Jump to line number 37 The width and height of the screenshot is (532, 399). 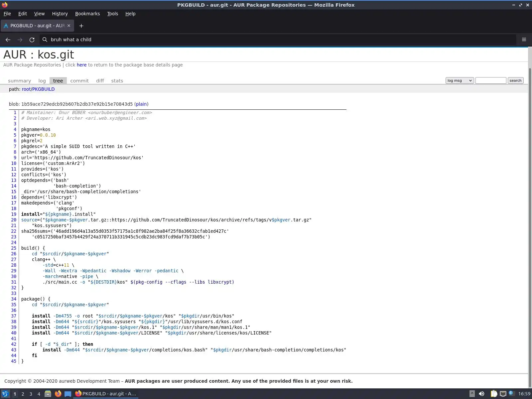click(14, 316)
